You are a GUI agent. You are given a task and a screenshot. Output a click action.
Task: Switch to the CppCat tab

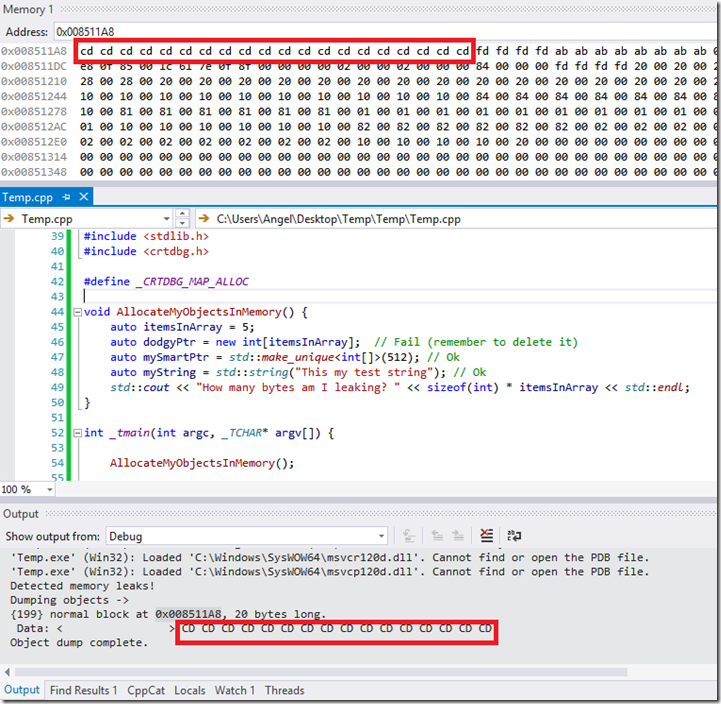click(x=145, y=690)
